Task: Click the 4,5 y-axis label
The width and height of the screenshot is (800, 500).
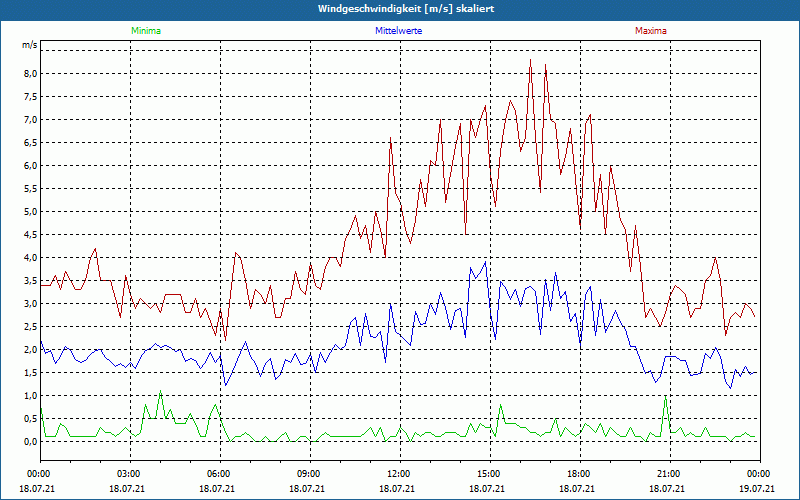Action: (x=31, y=235)
